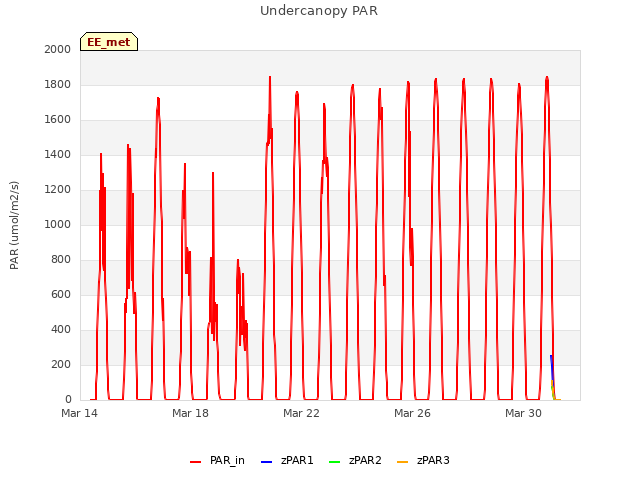
Task: Click the 1200 y-axis tick label
Action: (x=58, y=189)
